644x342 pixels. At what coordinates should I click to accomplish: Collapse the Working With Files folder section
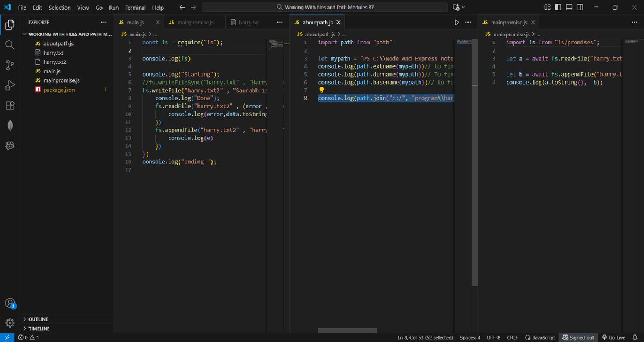[67, 34]
